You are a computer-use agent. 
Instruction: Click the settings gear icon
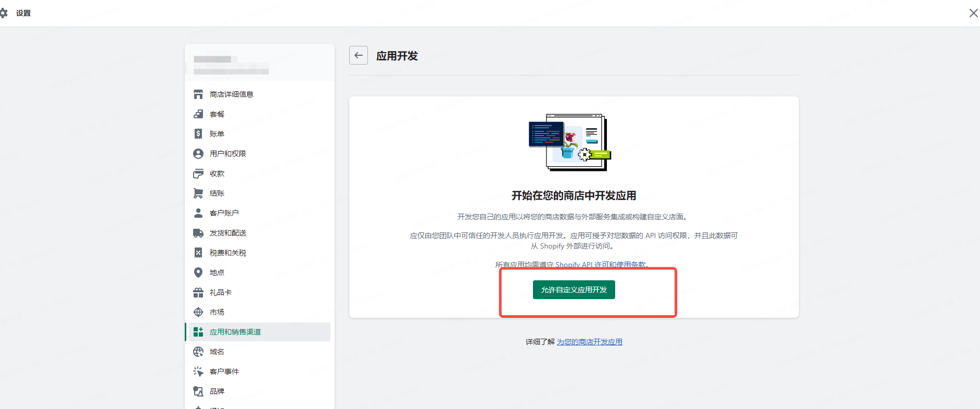pyautogui.click(x=4, y=13)
